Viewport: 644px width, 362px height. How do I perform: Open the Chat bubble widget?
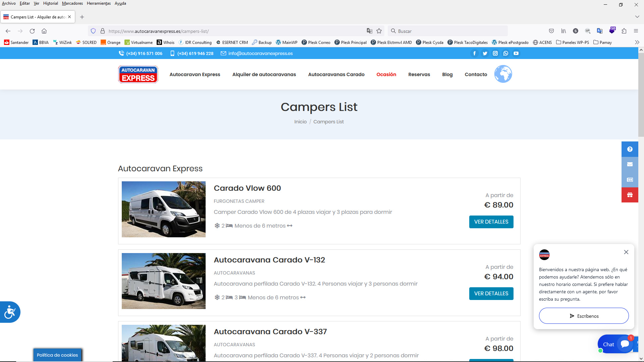[615, 344]
